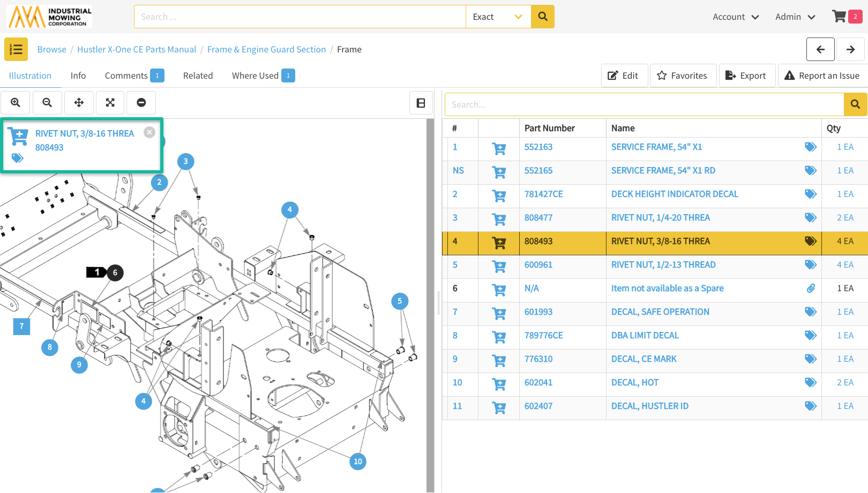Click the illustration vertical scrollbar

(430, 305)
